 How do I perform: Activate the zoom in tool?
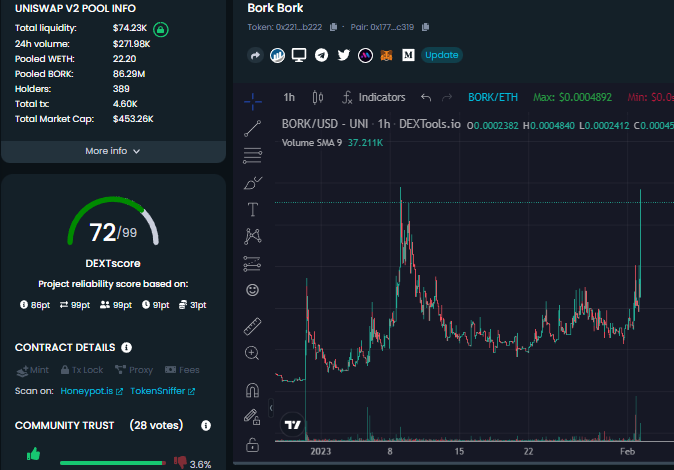click(x=252, y=353)
